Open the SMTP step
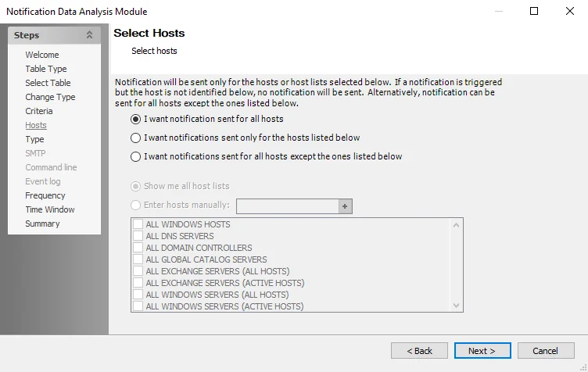Viewport: 588px width, 372px height. click(x=35, y=153)
